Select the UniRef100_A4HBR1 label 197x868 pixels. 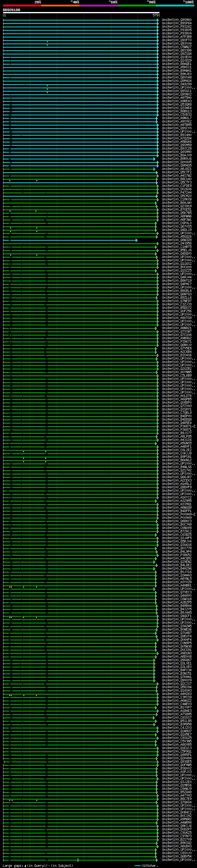176,586
